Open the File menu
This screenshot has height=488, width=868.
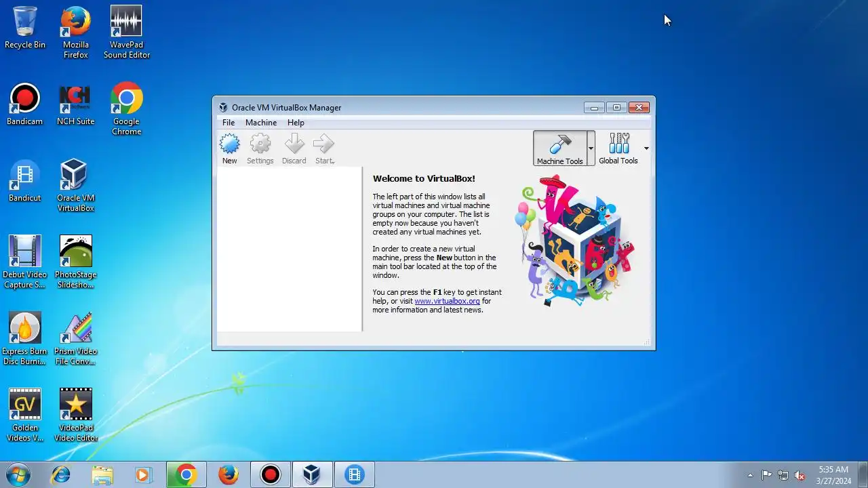[229, 123]
